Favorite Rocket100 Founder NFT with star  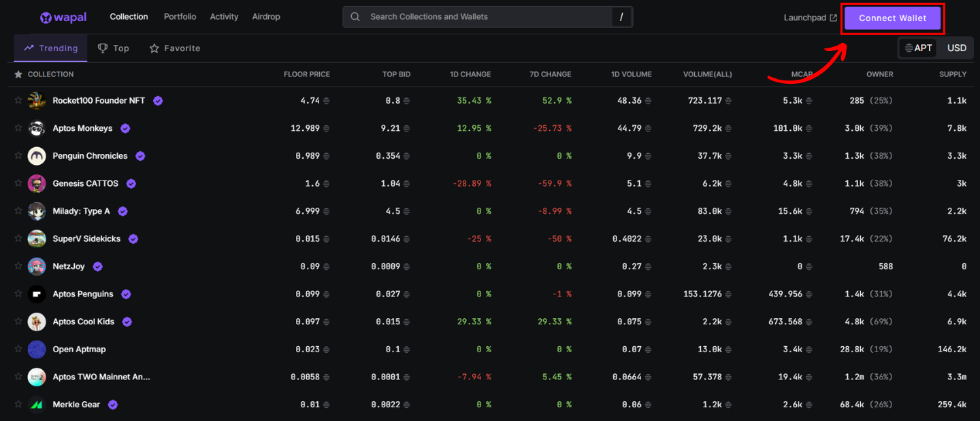coord(18,100)
